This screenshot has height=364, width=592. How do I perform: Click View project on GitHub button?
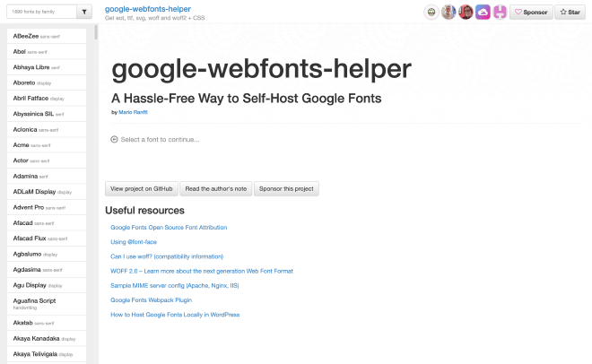coord(141,189)
